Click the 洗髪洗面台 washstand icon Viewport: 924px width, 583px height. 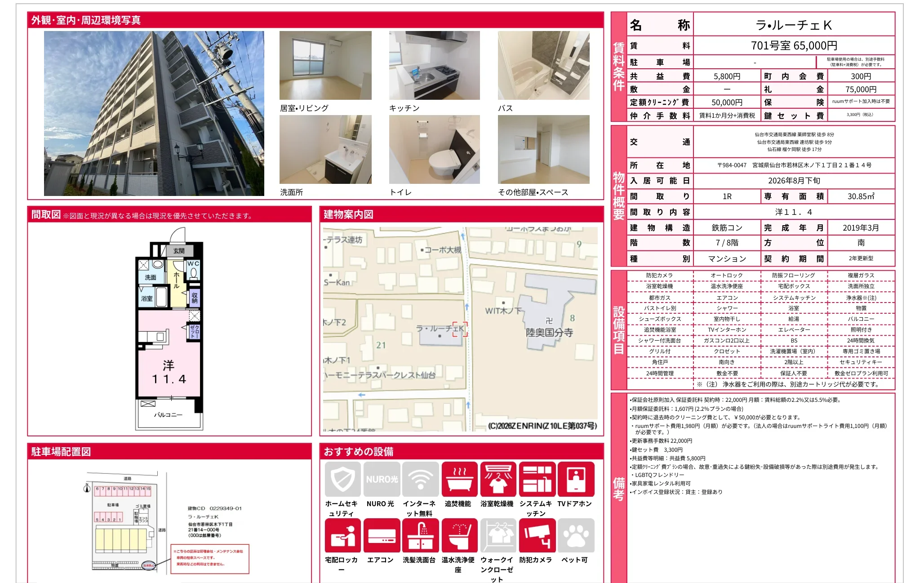pos(420,535)
